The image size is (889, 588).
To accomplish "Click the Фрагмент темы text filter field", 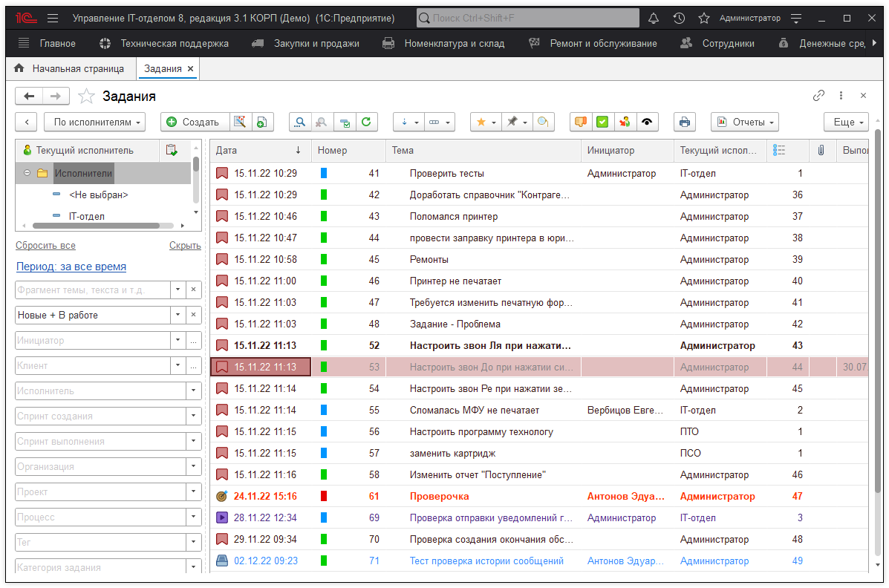I will pos(92,290).
